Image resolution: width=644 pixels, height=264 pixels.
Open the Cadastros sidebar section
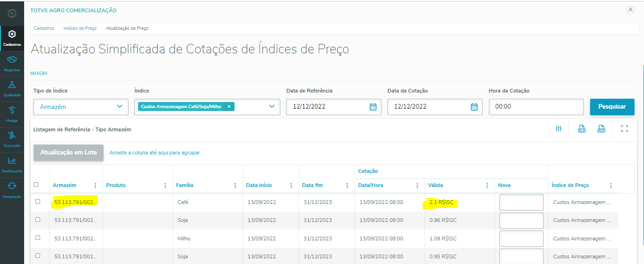pyautogui.click(x=12, y=38)
